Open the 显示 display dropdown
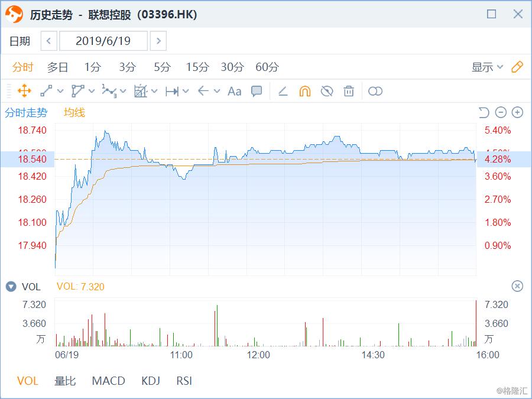Image resolution: width=532 pixels, height=399 pixels. click(x=487, y=67)
